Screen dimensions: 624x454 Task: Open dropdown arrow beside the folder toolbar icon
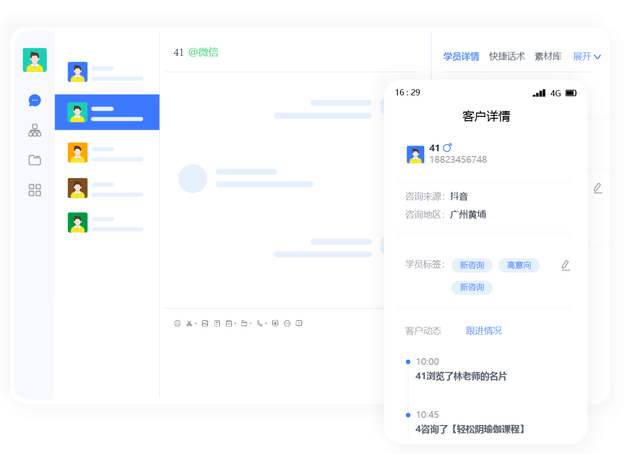pyautogui.click(x=251, y=325)
